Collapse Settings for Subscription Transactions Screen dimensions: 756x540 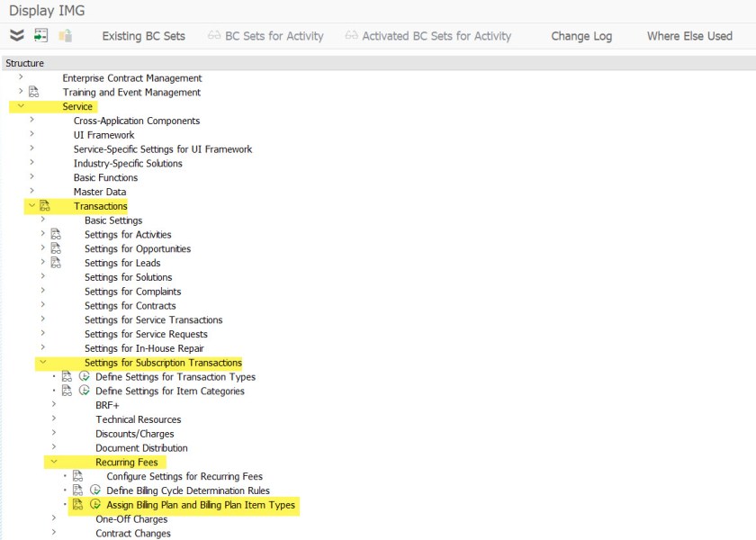43,363
